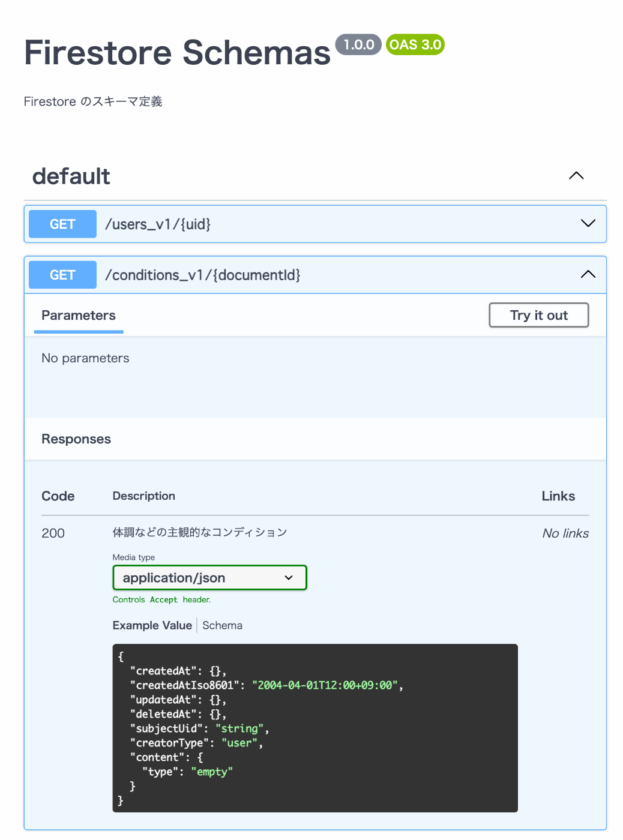This screenshot has width=623, height=840.
Task: Click the Links column header
Action: [558, 496]
